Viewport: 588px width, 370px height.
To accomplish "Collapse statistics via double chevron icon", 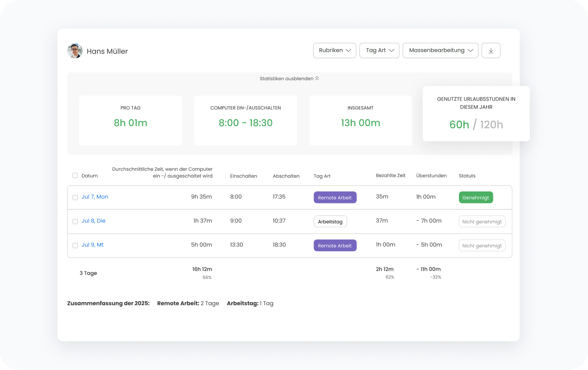I will 317,79.
